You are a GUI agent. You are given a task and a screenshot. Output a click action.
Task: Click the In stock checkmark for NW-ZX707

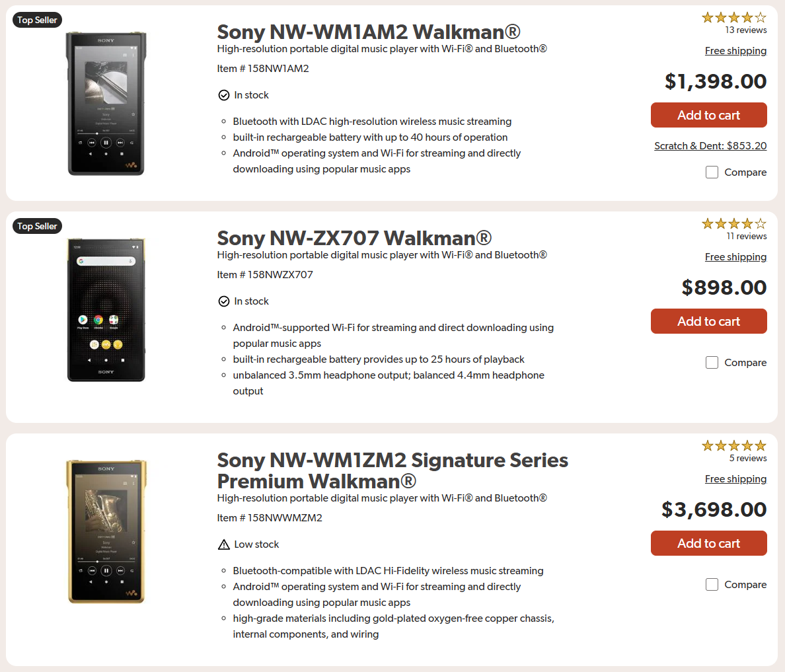[224, 301]
